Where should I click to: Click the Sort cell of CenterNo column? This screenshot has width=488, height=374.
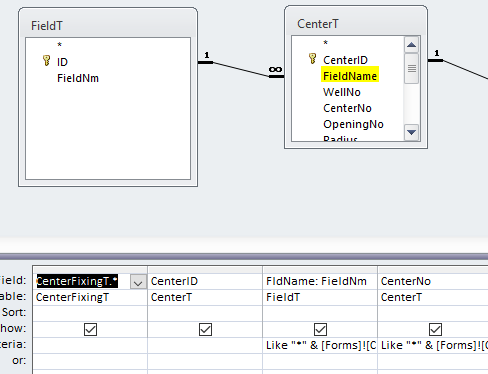click(x=433, y=313)
